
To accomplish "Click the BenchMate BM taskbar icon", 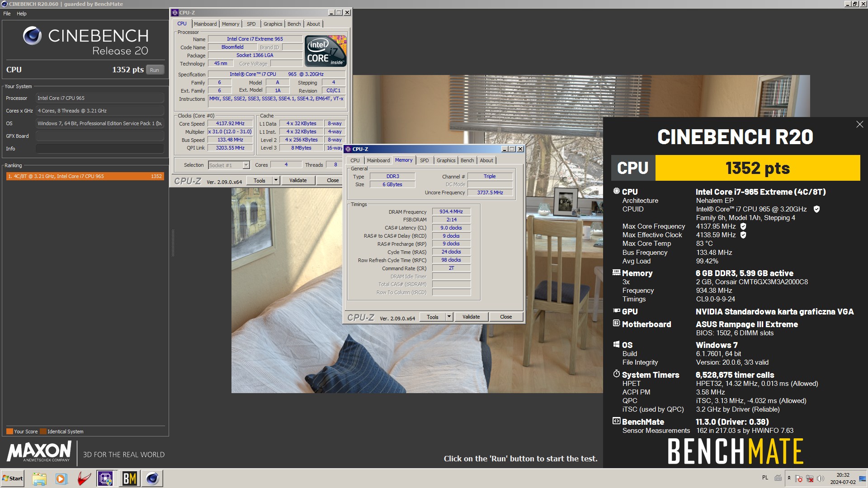I will [129, 479].
